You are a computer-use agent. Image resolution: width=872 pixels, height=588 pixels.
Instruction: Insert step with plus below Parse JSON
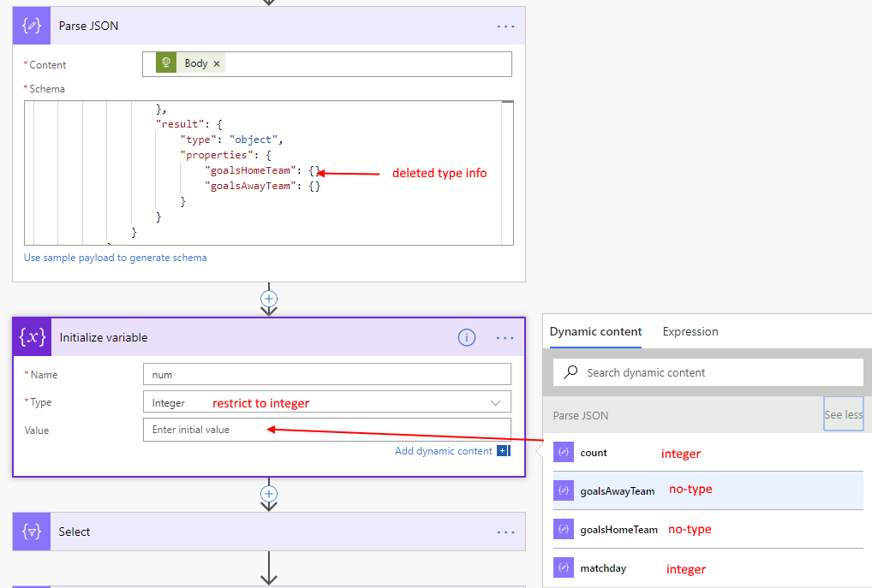[269, 299]
